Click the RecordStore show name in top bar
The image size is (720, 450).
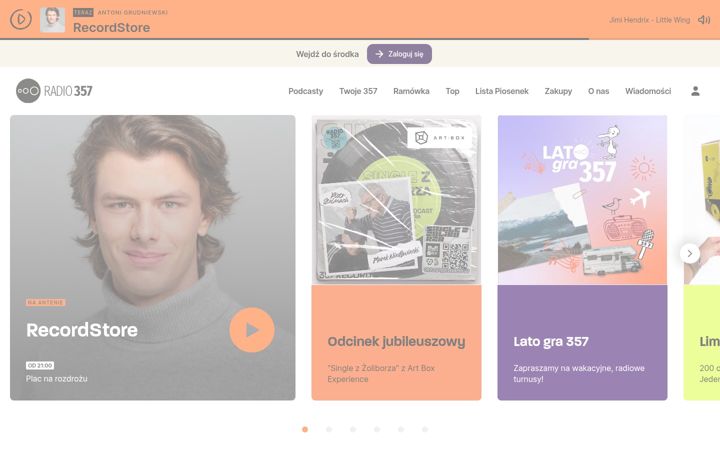click(112, 28)
